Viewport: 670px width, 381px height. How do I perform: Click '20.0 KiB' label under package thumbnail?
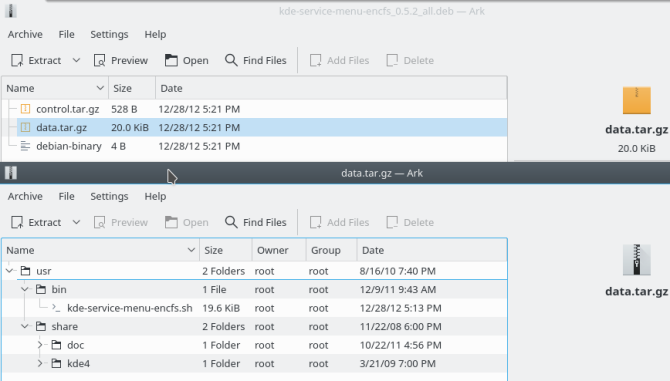[x=637, y=149]
